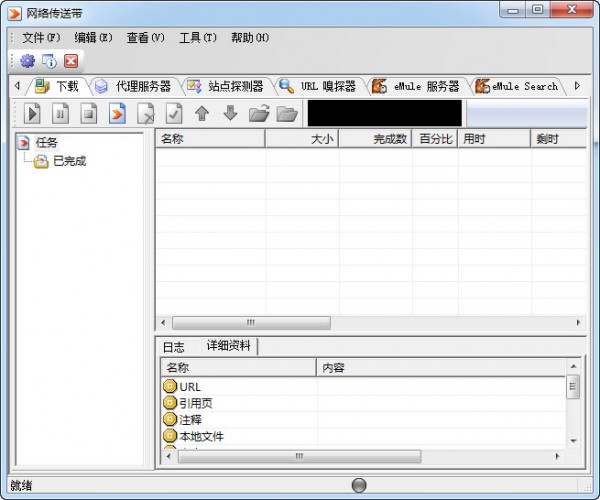Click the open folder toolbar icon
The width and height of the screenshot is (600, 500).
[259, 113]
